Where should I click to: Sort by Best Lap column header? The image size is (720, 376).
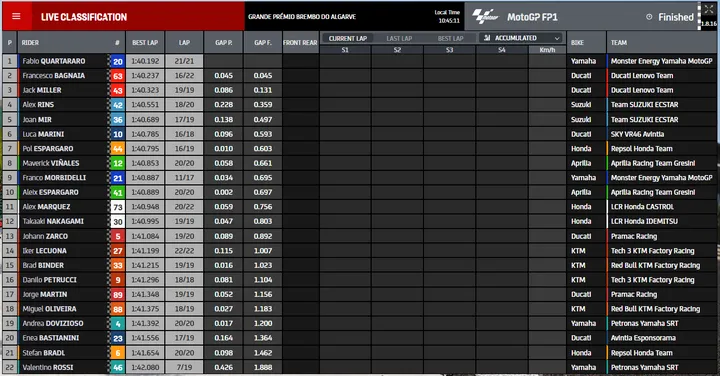[x=145, y=43]
